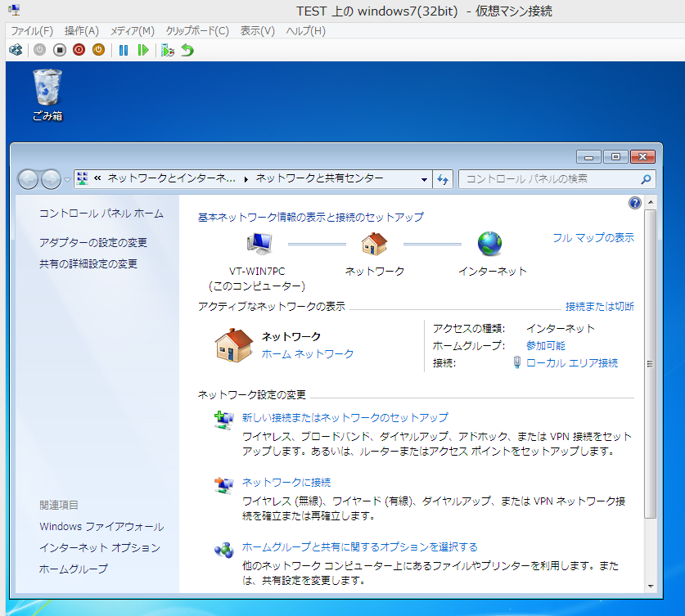The image size is (685, 616).
Task: Click the インターネット globe icon
Action: (x=489, y=244)
